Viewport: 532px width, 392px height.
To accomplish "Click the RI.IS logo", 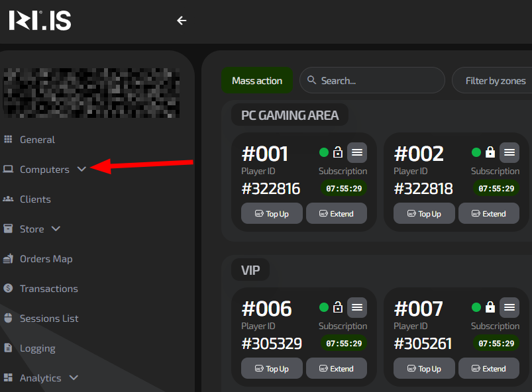I will click(40, 21).
